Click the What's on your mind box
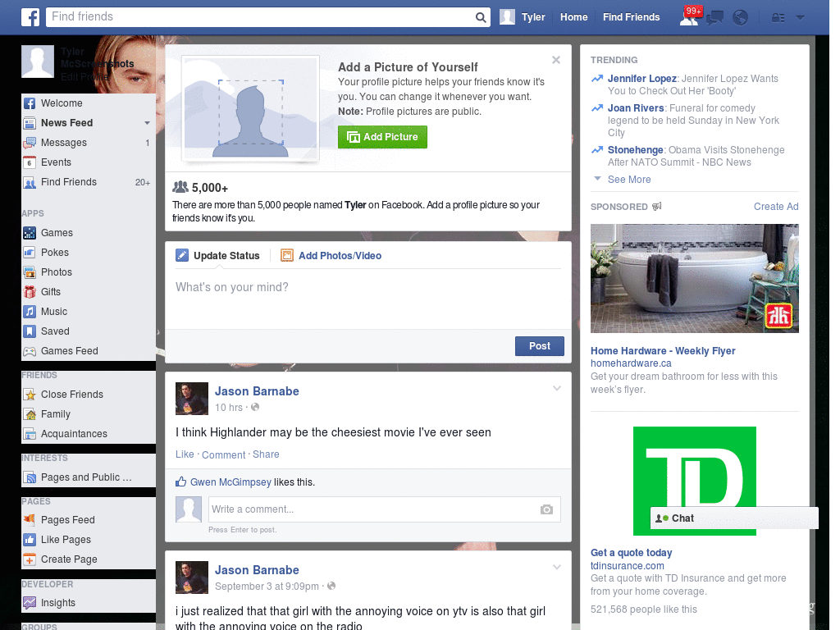 pyautogui.click(x=368, y=297)
